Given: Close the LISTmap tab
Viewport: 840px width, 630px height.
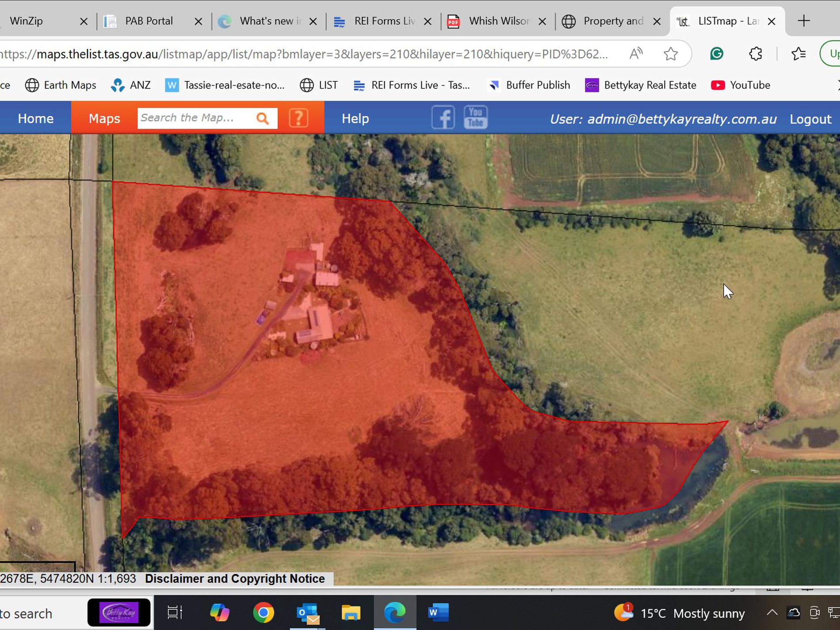Looking at the screenshot, I should coord(771,21).
